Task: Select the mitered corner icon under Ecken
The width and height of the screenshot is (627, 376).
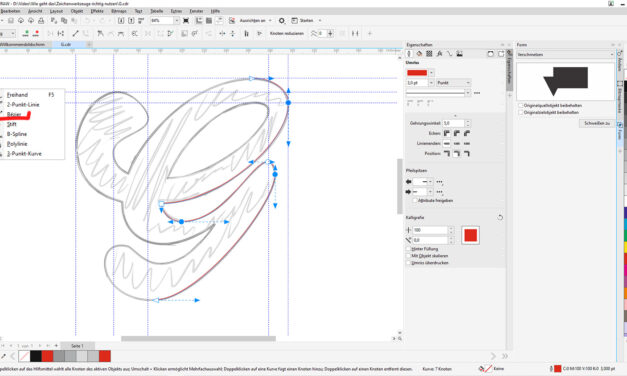Action: [x=447, y=133]
